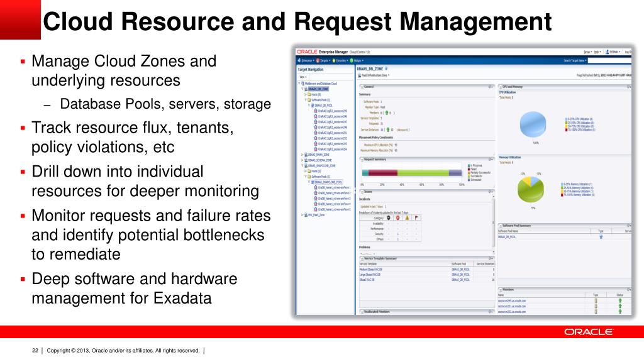The image size is (644, 362).
Task: Select OraRAC11gR2_ssoracvm246 tree entry
Action: tap(332, 116)
